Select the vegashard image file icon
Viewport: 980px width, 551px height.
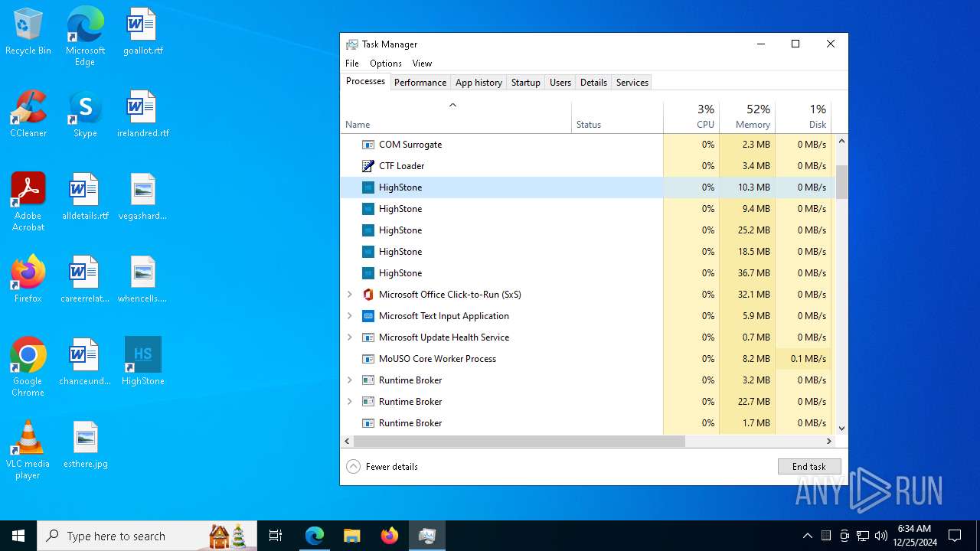(143, 197)
